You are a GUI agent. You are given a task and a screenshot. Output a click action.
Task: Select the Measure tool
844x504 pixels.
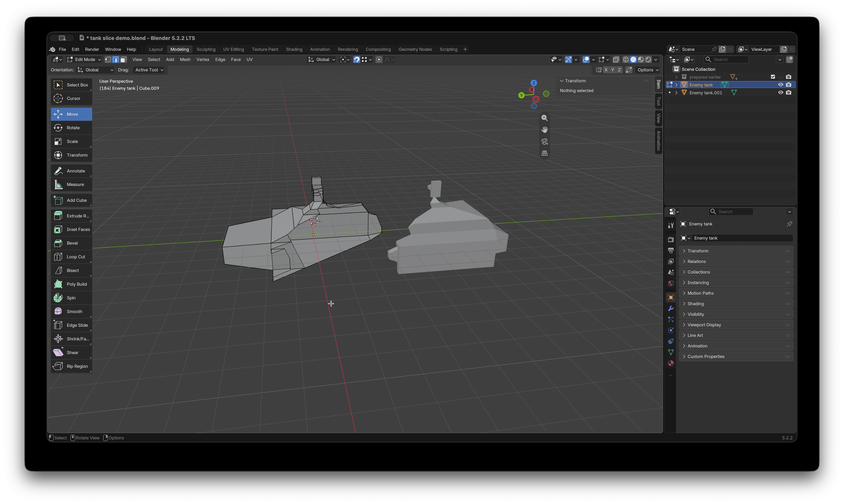(71, 184)
